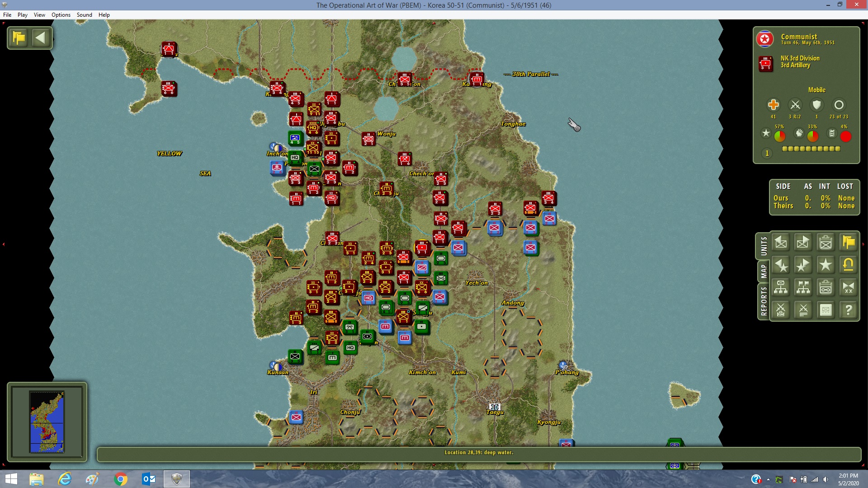Click the 3rd Artillery unit counter in panel
This screenshot has height=488, width=868.
[766, 64]
